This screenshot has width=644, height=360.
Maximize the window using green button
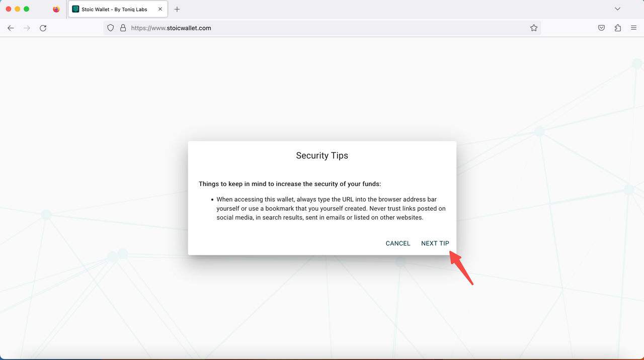coord(27,9)
